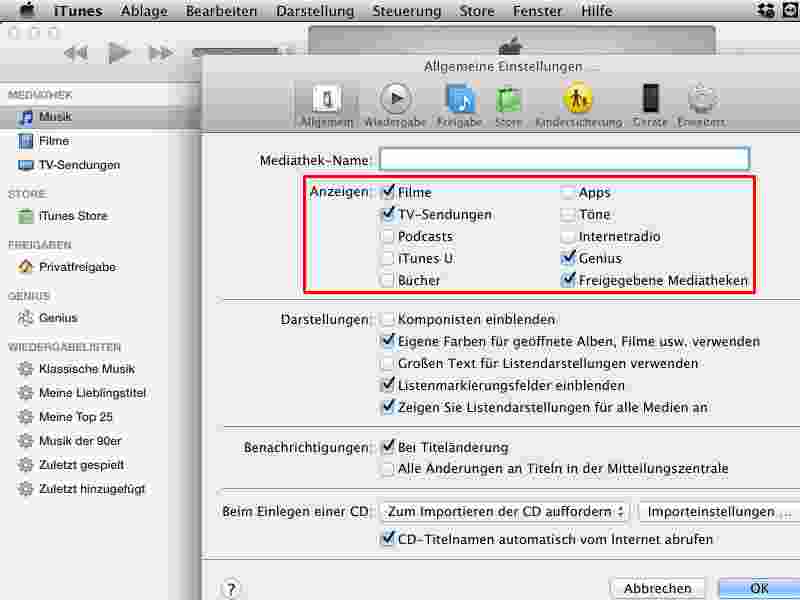Image resolution: width=800 pixels, height=600 pixels.
Task: Enable the Bücher checkbox
Action: click(x=388, y=280)
